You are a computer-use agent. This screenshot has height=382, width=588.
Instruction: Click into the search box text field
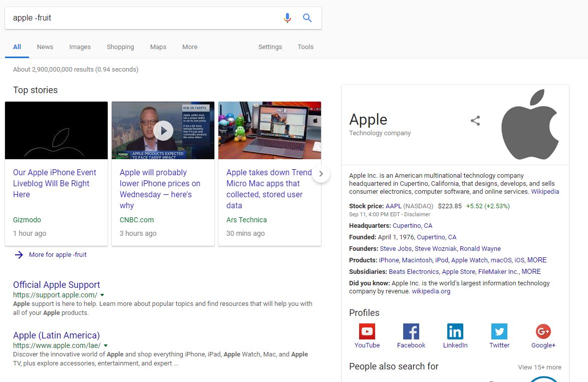click(x=140, y=18)
